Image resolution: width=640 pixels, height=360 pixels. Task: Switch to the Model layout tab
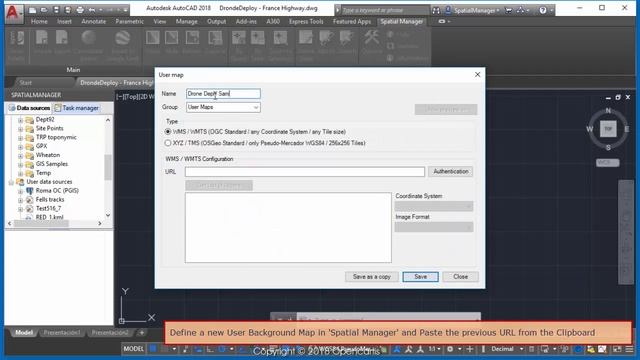[24, 333]
